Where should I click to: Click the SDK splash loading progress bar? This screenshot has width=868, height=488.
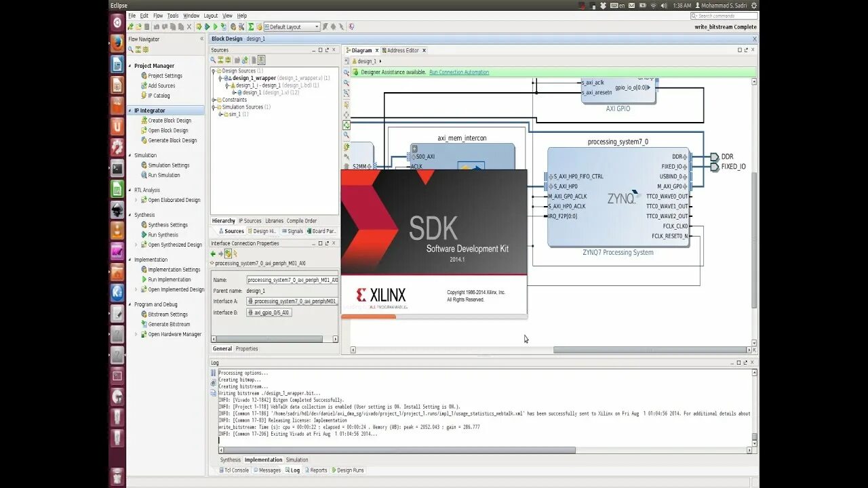click(x=434, y=317)
